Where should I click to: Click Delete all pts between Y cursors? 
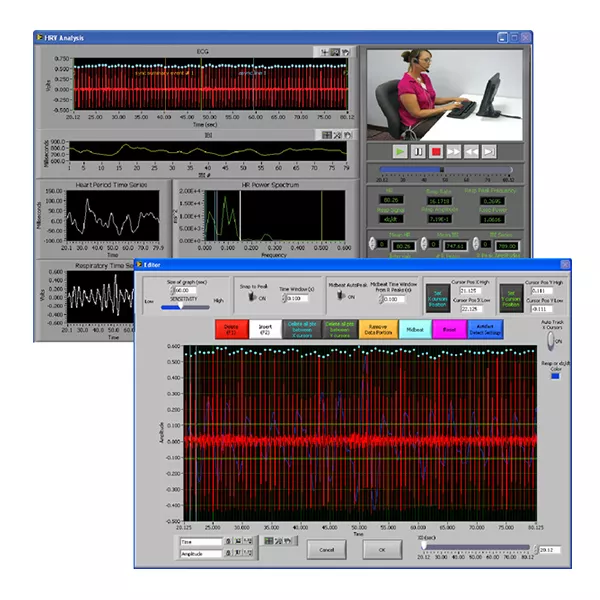point(340,329)
